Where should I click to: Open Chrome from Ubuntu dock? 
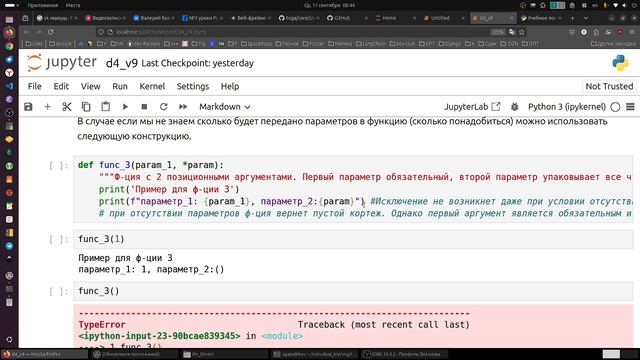tap(9, 46)
